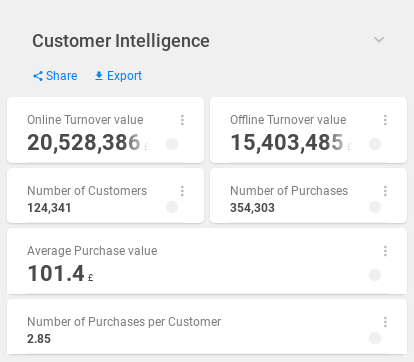
Task: Select the 101.4 average purchase figure
Action: pyautogui.click(x=56, y=273)
